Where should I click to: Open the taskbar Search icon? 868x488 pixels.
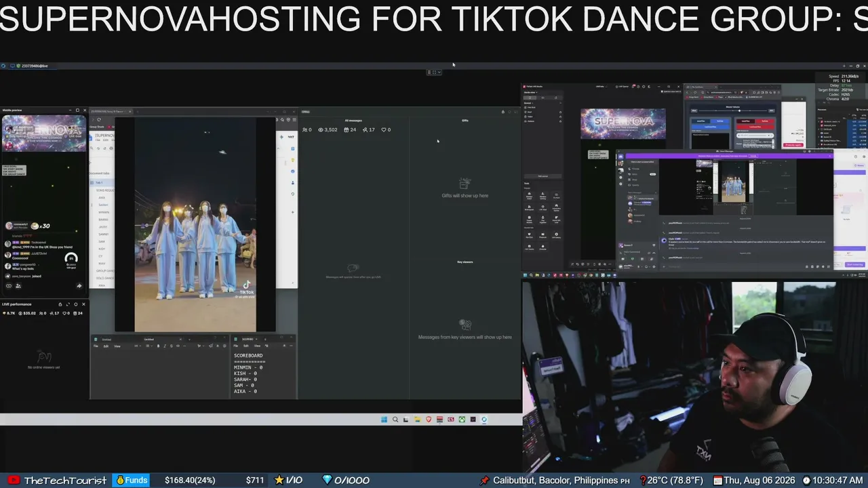pyautogui.click(x=395, y=420)
